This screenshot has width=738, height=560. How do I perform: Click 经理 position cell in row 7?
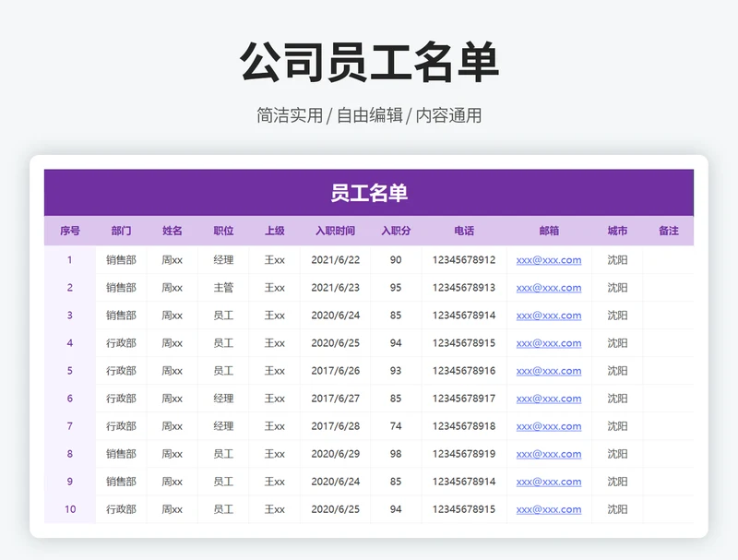[x=223, y=426]
